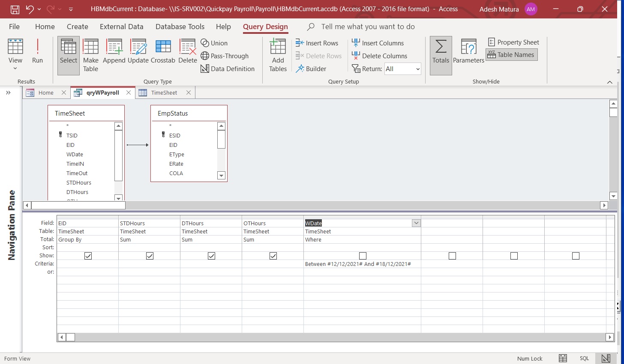Choose the Delete query type
Image resolution: width=624 pixels, height=364 pixels.
coord(188,51)
